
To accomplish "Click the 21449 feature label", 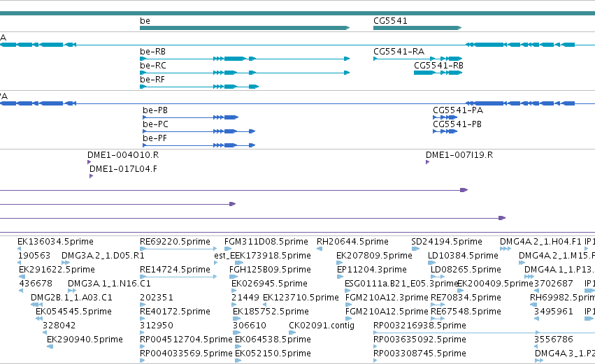I will tap(245, 298).
